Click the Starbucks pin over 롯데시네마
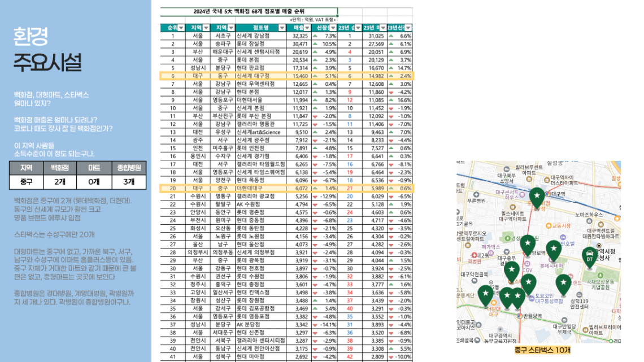This screenshot has height=362, width=644. coord(554,250)
